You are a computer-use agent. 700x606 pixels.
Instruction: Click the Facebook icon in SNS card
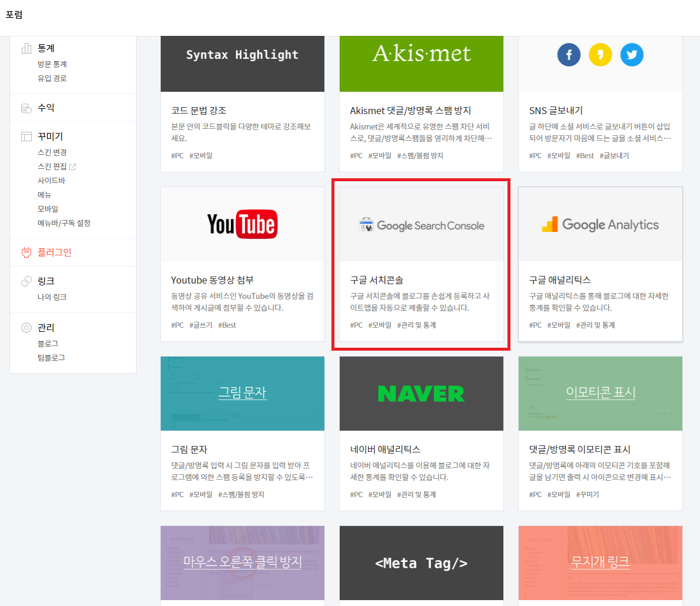pos(569,55)
